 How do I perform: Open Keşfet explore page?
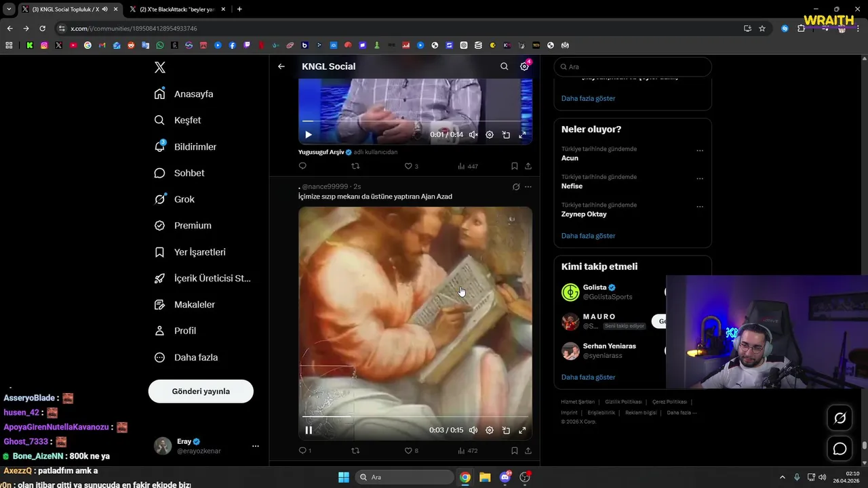[x=178, y=120]
